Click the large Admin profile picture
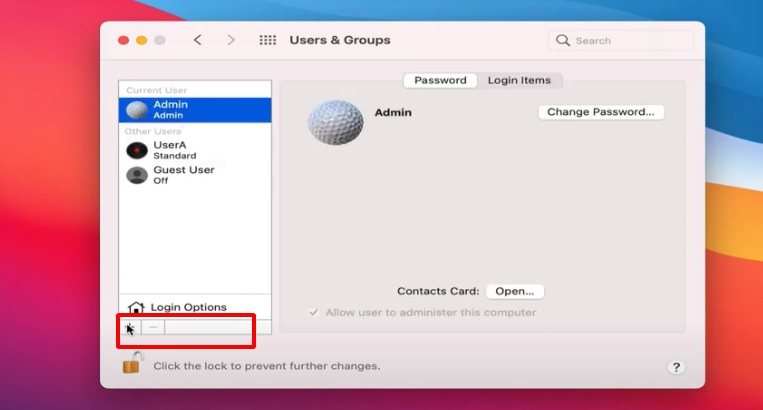Viewport: 763px width, 410px height. pyautogui.click(x=335, y=122)
